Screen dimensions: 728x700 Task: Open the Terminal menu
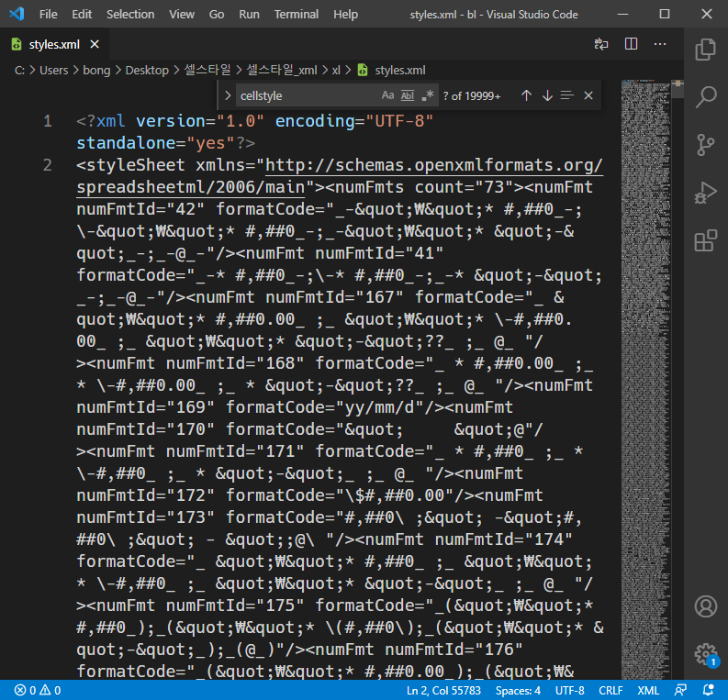click(297, 15)
